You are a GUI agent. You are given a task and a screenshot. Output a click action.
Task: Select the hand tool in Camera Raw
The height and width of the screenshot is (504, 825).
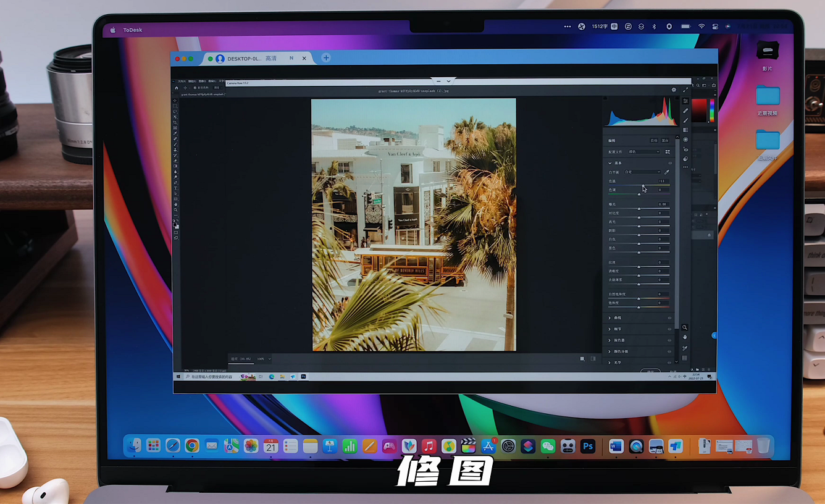[x=685, y=337]
